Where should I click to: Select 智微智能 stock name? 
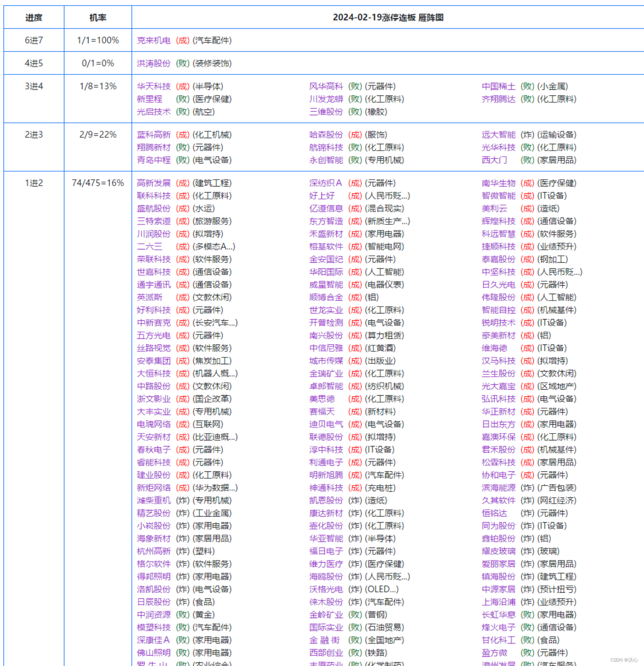498,196
